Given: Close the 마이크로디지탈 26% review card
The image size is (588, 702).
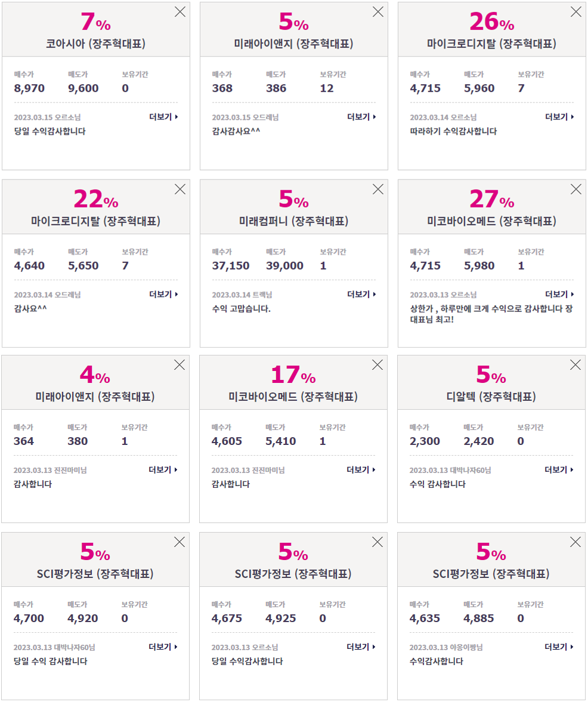Looking at the screenshot, I should (x=576, y=12).
